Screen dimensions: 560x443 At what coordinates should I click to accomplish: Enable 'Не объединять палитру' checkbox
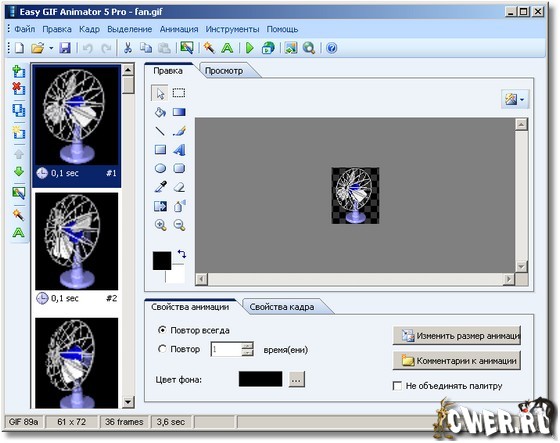point(397,386)
